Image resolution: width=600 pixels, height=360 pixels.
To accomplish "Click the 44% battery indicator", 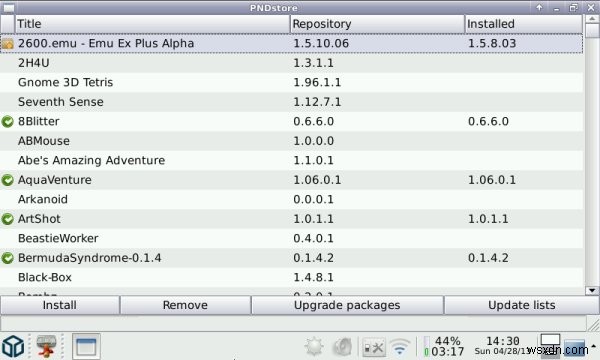I will tap(444, 346).
